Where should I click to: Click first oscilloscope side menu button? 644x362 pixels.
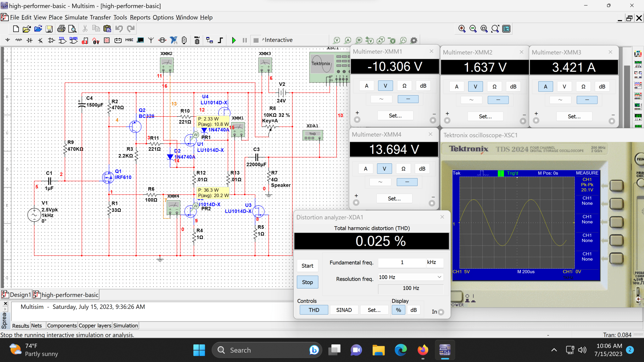coord(616,185)
